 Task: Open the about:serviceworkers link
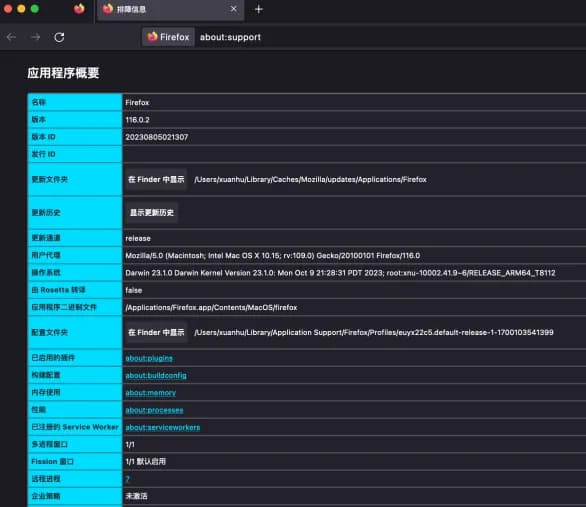click(163, 427)
